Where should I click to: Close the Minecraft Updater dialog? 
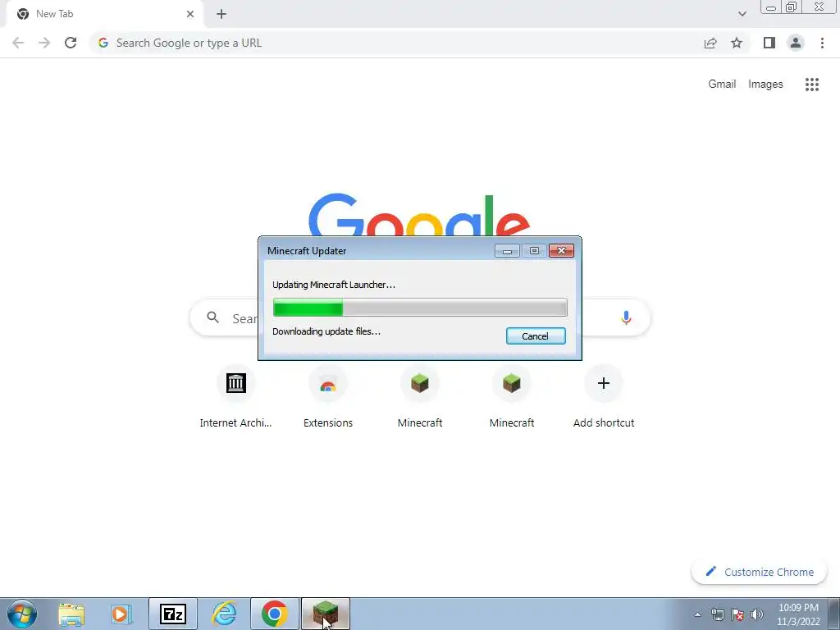(x=561, y=251)
